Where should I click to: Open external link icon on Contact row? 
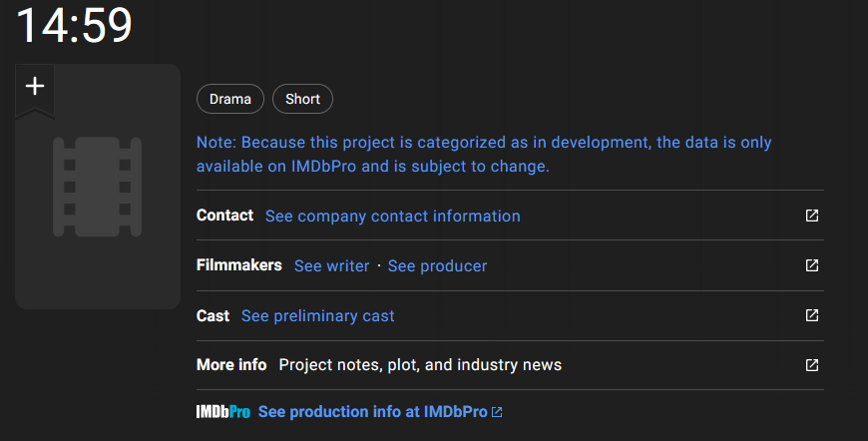click(x=811, y=216)
